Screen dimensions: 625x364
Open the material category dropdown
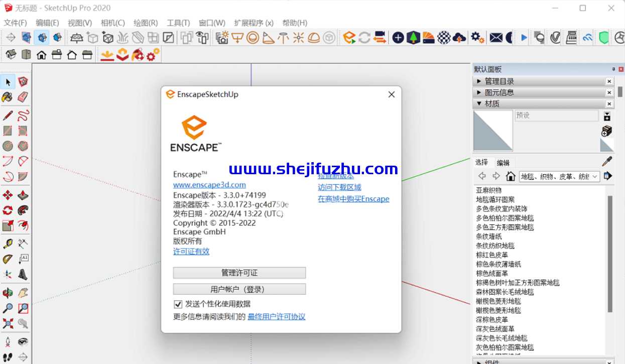pyautogui.click(x=560, y=176)
